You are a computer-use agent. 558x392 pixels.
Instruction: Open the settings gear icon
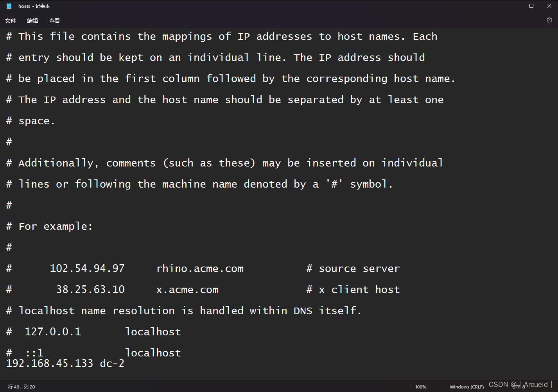(549, 20)
